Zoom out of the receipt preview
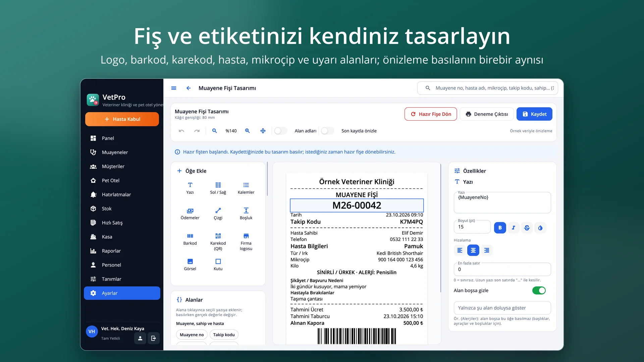 pos(215,131)
